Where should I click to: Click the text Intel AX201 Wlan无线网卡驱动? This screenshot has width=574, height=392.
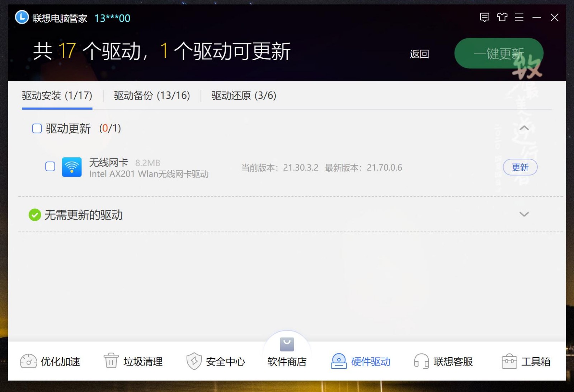[149, 174]
